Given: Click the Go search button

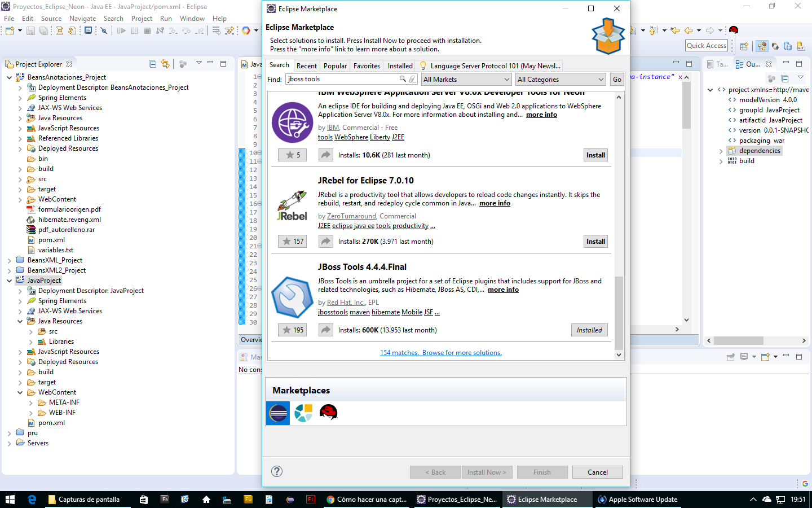Looking at the screenshot, I should [617, 80].
